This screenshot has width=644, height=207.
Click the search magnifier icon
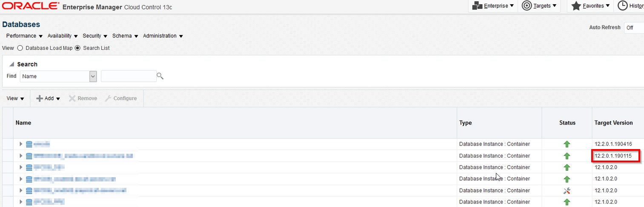point(160,76)
